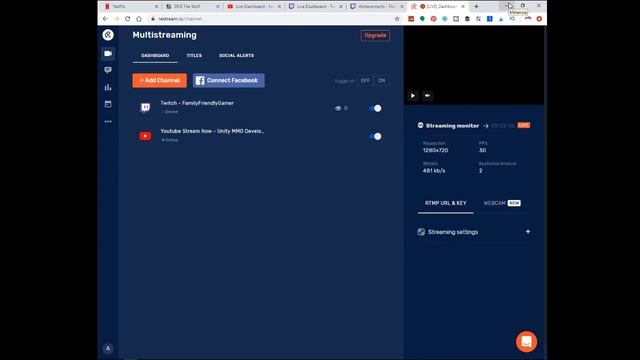The width and height of the screenshot is (640, 360).
Task: Click the 1280x720 resolution value
Action: 436,150
